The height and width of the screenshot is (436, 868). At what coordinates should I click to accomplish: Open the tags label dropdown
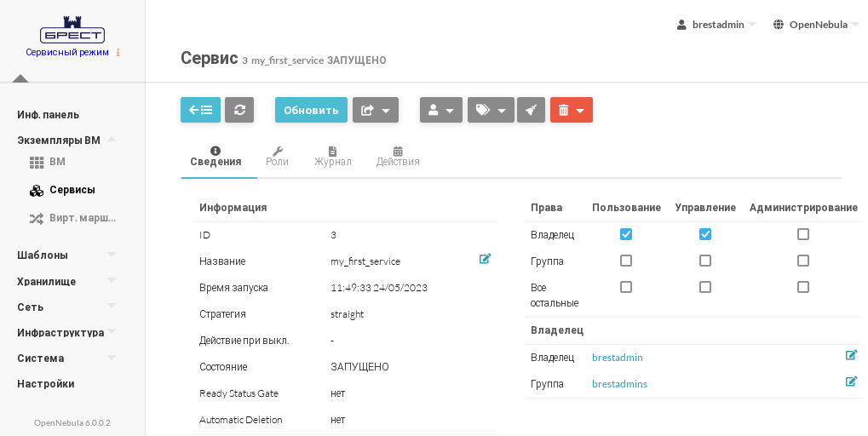[491, 110]
